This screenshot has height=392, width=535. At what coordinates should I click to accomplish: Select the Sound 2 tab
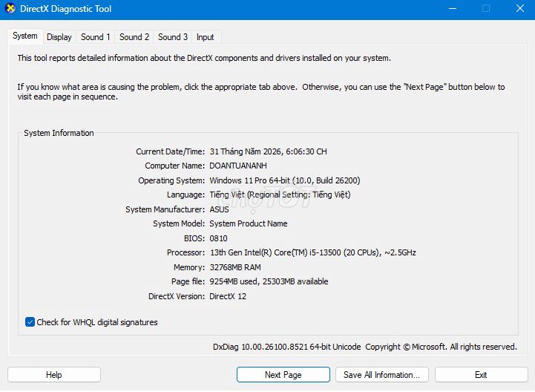click(x=134, y=37)
